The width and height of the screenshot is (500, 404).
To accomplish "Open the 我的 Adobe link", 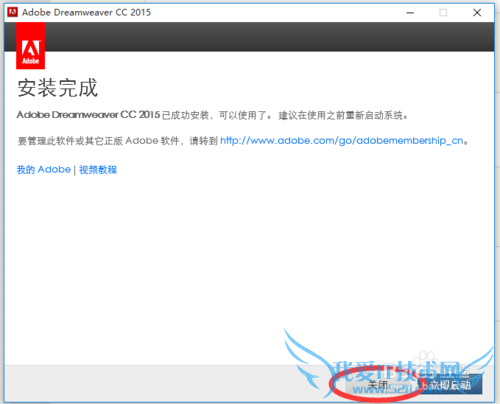I will [44, 170].
